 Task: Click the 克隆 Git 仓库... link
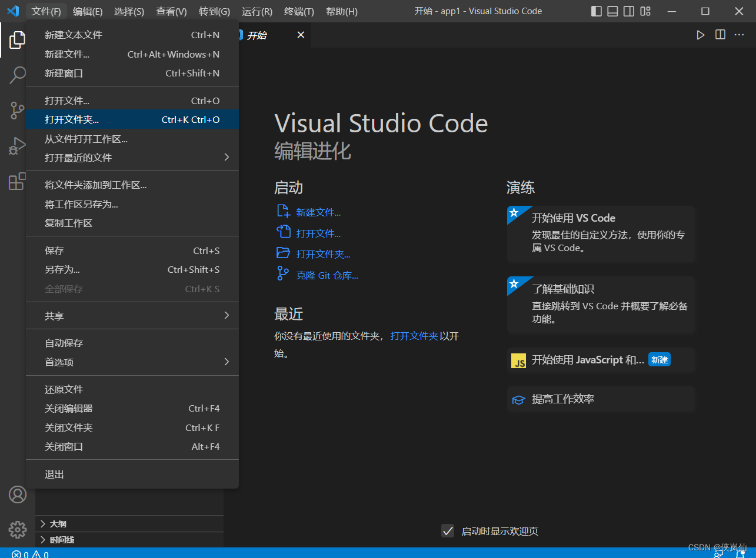327,275
